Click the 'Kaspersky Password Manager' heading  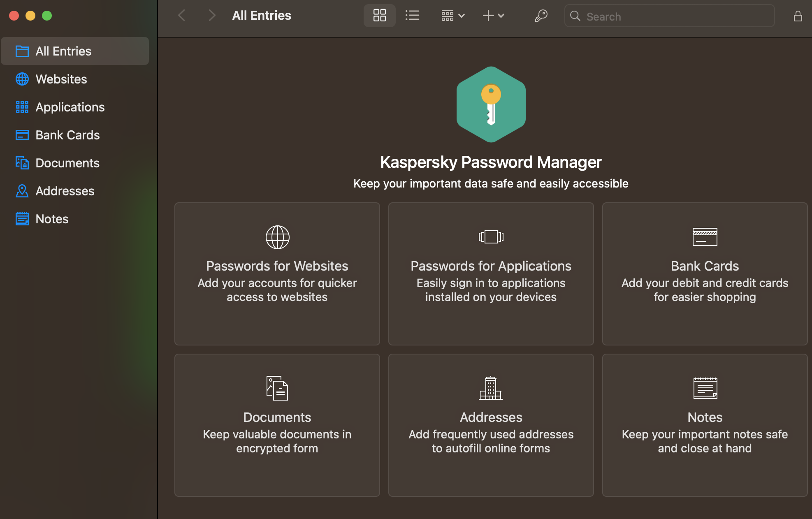tap(491, 162)
